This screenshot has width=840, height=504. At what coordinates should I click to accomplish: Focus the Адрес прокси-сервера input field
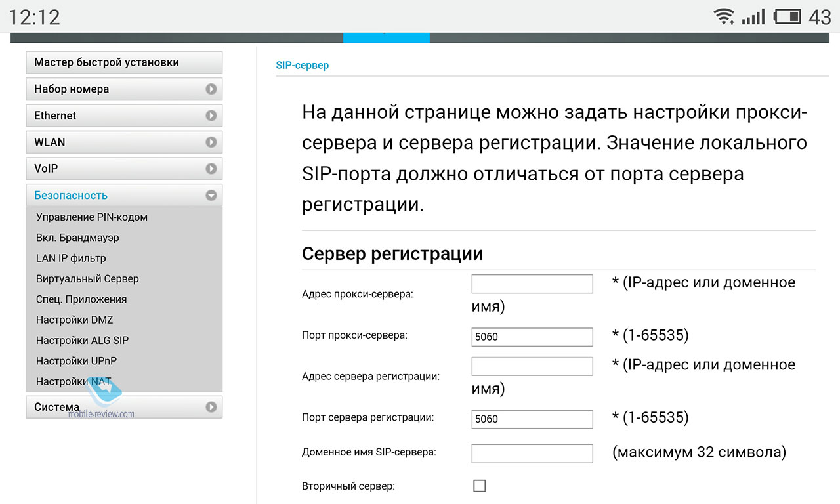point(532,284)
